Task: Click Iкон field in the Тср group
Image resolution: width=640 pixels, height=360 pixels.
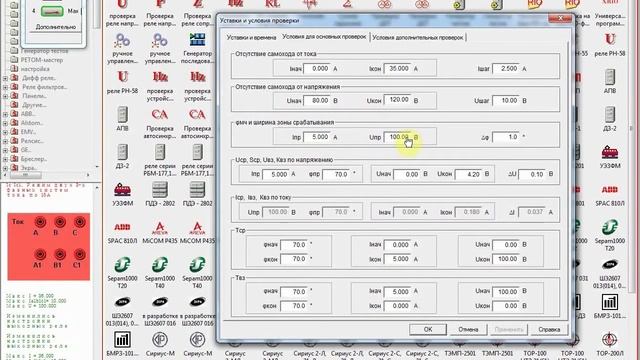Action: coord(397,259)
